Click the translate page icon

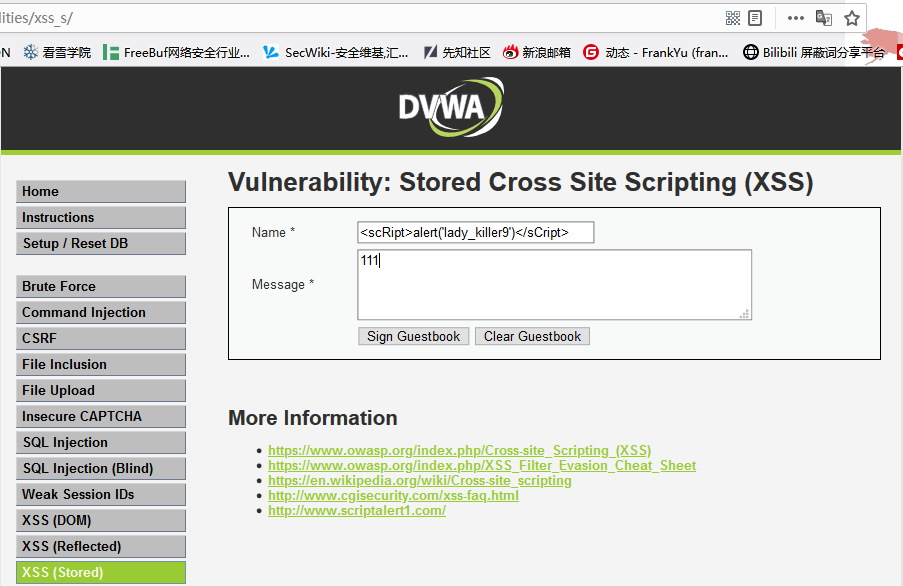pyautogui.click(x=824, y=18)
